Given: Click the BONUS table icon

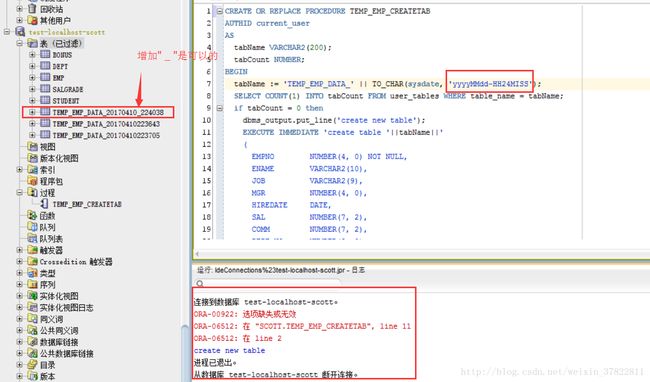Looking at the screenshot, I should click(x=45, y=54).
